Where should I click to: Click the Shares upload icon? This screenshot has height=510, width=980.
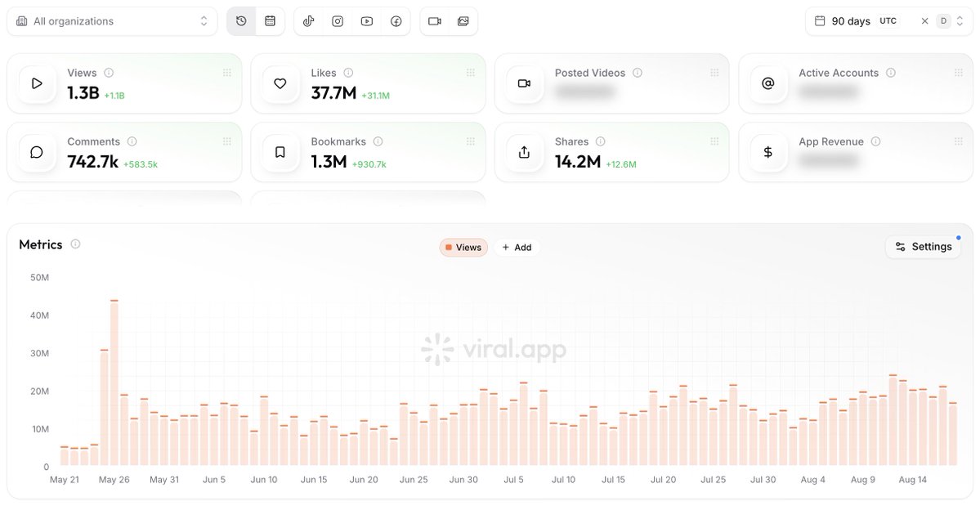point(525,152)
